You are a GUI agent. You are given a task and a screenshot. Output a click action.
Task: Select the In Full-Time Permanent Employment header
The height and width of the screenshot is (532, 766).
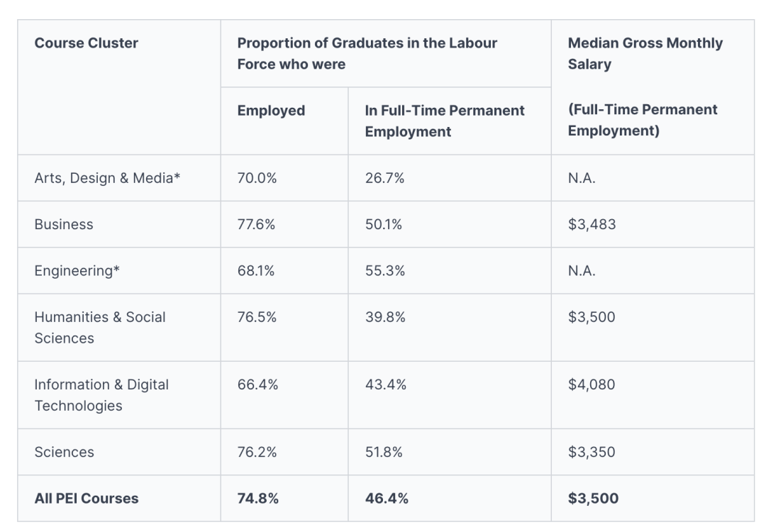click(445, 121)
